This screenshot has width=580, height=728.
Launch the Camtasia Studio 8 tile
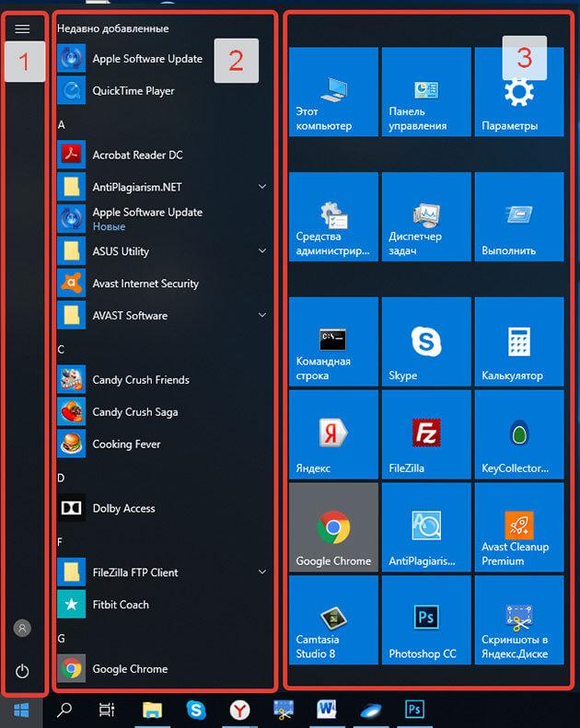[x=333, y=620]
